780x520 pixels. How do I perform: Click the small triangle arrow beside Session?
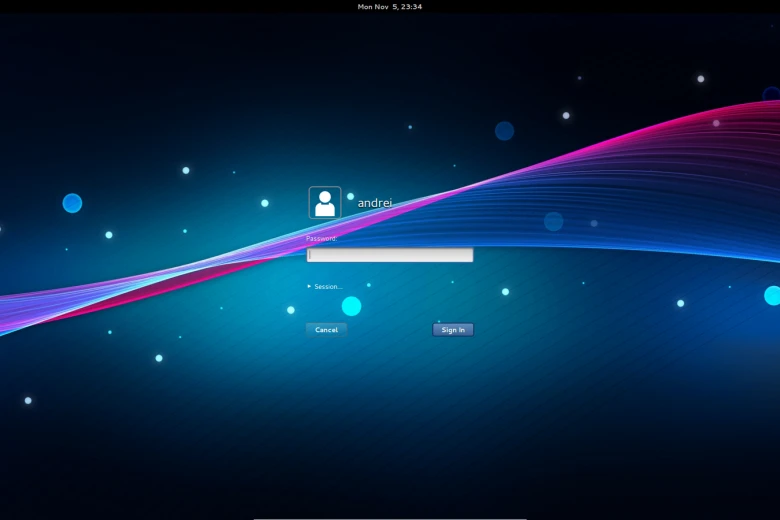tap(310, 286)
